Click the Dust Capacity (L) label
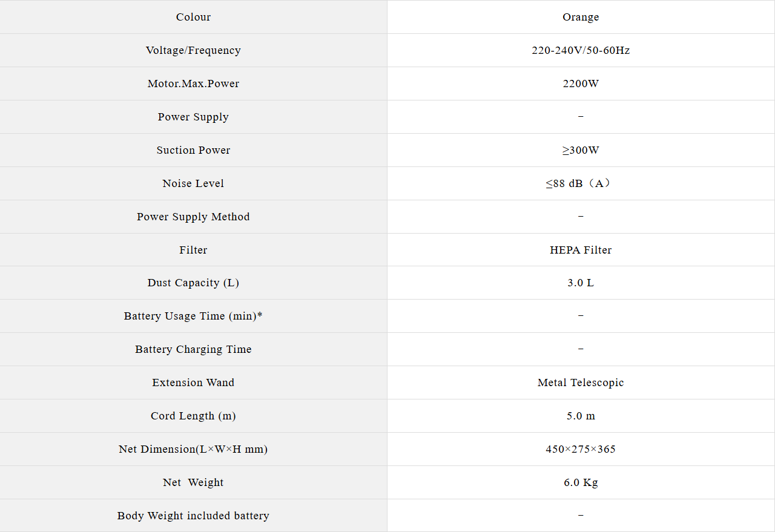The height and width of the screenshot is (532, 775). click(193, 283)
